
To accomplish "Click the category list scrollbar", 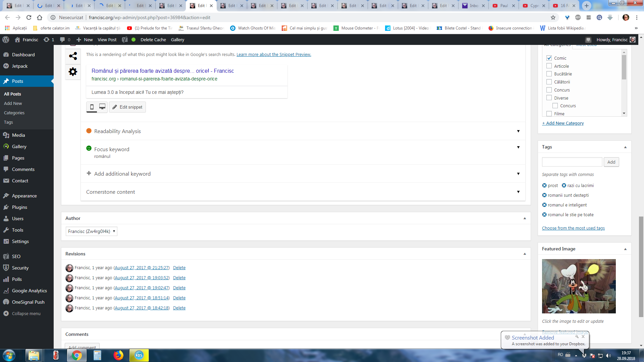I will coord(624,67).
